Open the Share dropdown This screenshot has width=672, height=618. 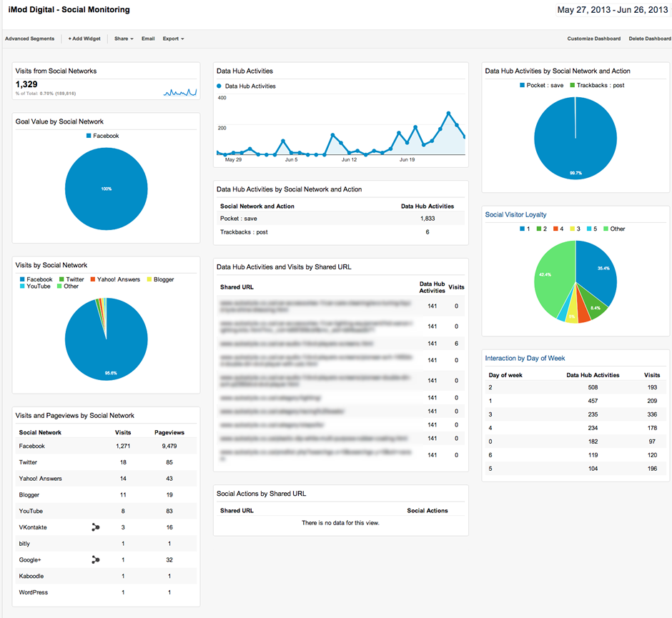124,39
